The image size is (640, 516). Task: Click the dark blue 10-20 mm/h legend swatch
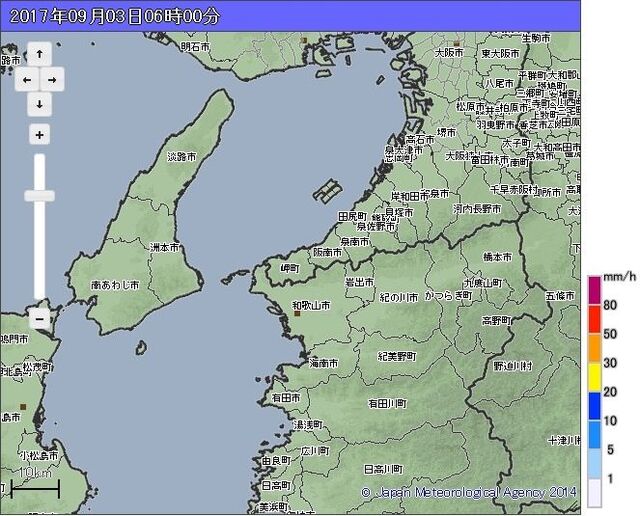594,406
